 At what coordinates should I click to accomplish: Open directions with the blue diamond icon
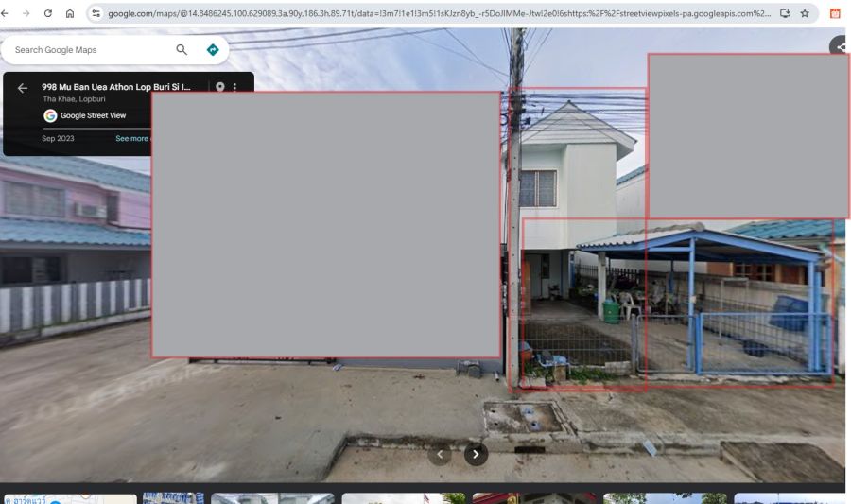tap(213, 49)
